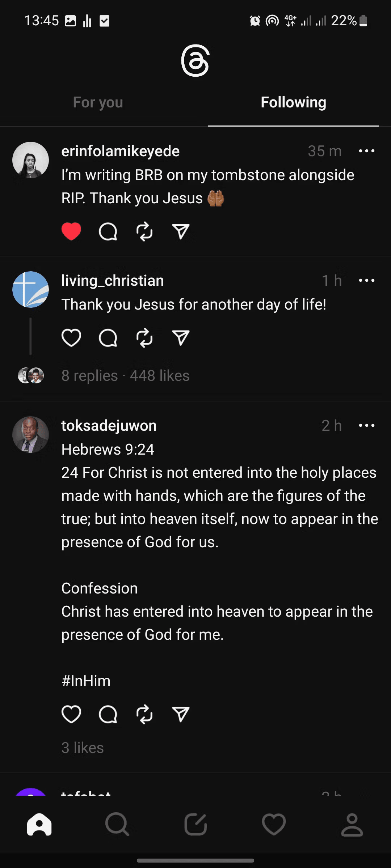Screen dimensions: 391x868
Task: Open more options for living_christian's post
Action: [x=366, y=280]
